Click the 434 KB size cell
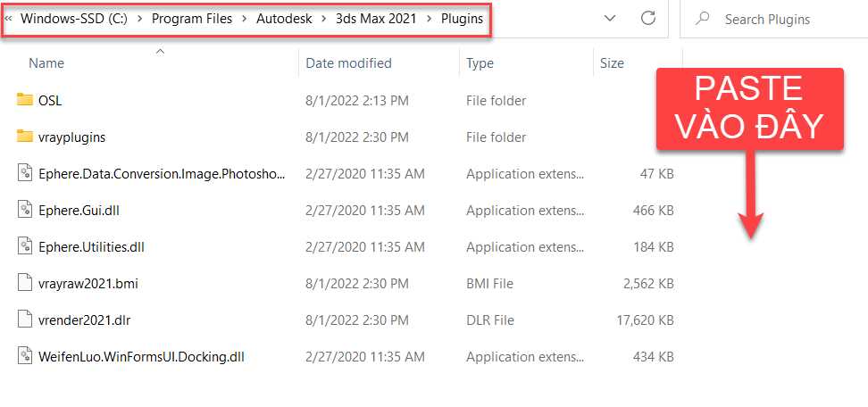The width and height of the screenshot is (868, 407). (654, 356)
